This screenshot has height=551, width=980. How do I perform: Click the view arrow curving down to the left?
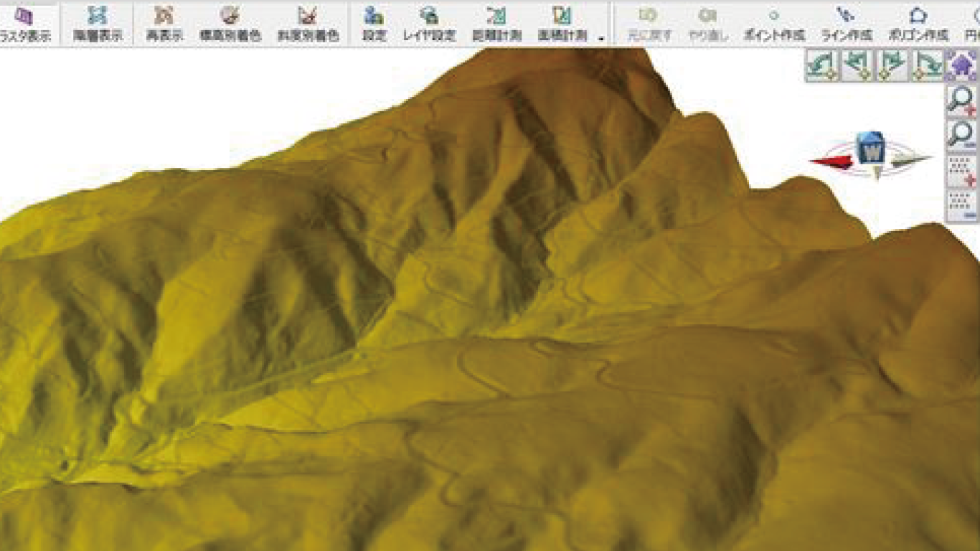(x=822, y=66)
